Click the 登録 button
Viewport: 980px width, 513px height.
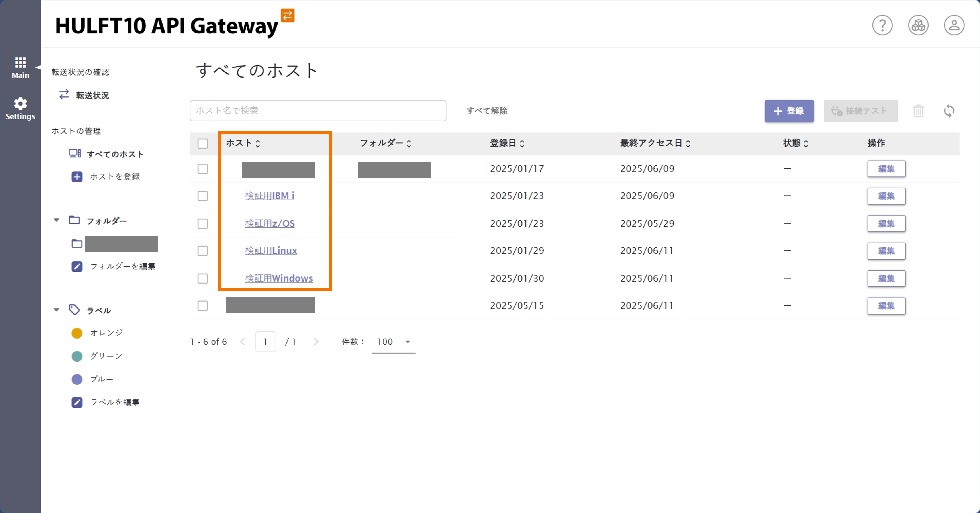[x=789, y=111]
